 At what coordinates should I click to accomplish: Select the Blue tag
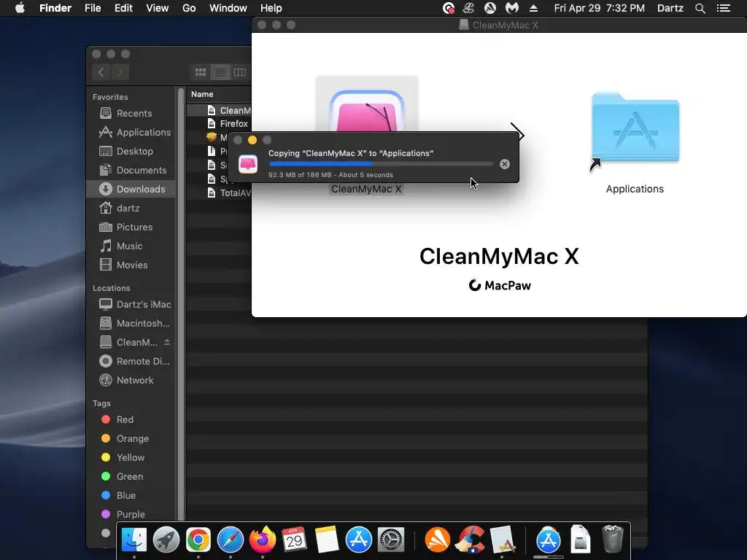tap(131, 496)
